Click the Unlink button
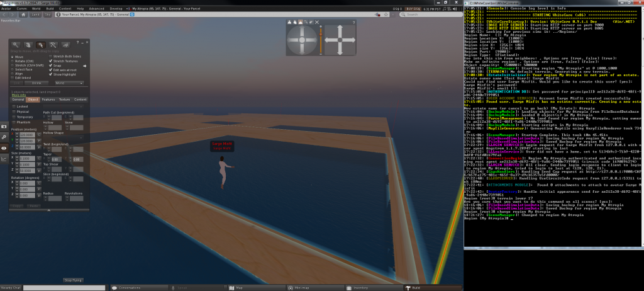This screenshot has width=644, height=291. 36,83
